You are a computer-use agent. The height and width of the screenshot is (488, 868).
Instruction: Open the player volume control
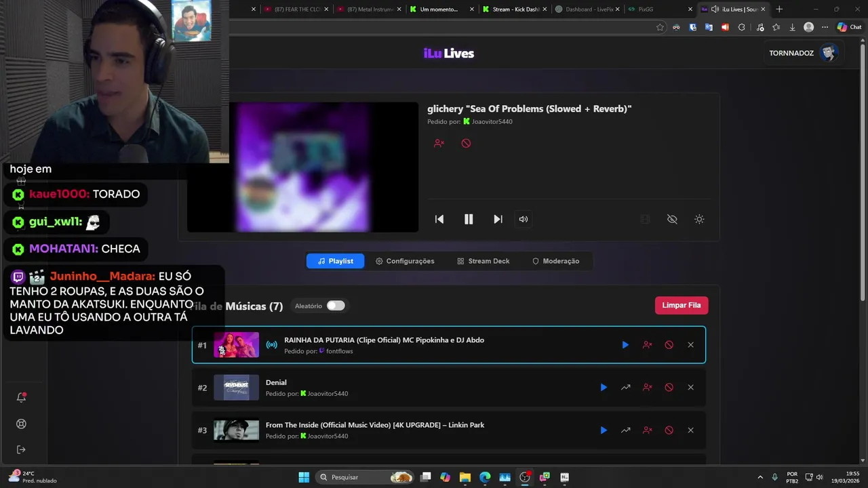(524, 219)
